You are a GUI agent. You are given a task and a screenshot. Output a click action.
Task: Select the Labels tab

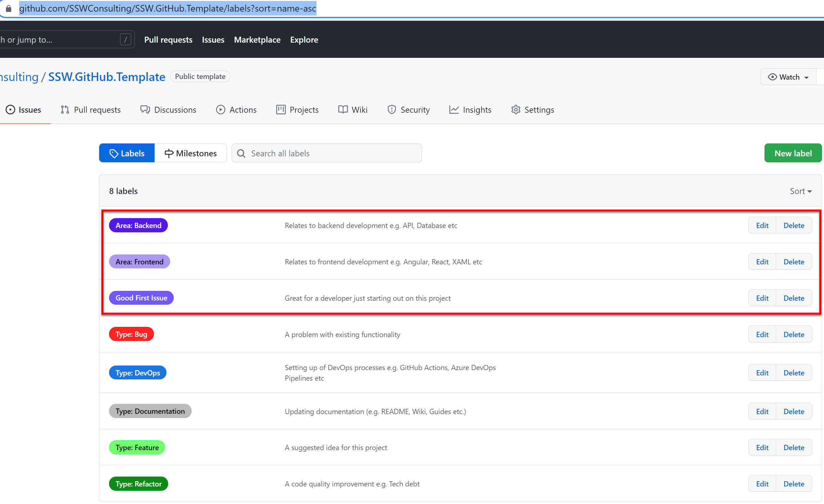127,153
